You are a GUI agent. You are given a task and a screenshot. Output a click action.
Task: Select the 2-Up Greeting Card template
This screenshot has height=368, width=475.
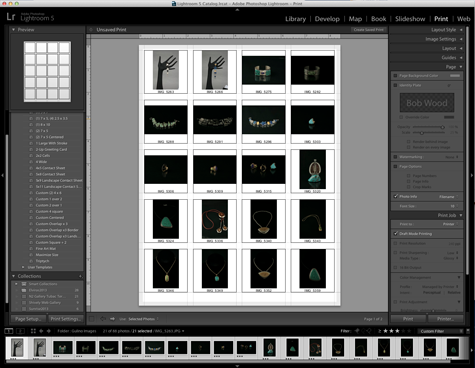click(51, 149)
